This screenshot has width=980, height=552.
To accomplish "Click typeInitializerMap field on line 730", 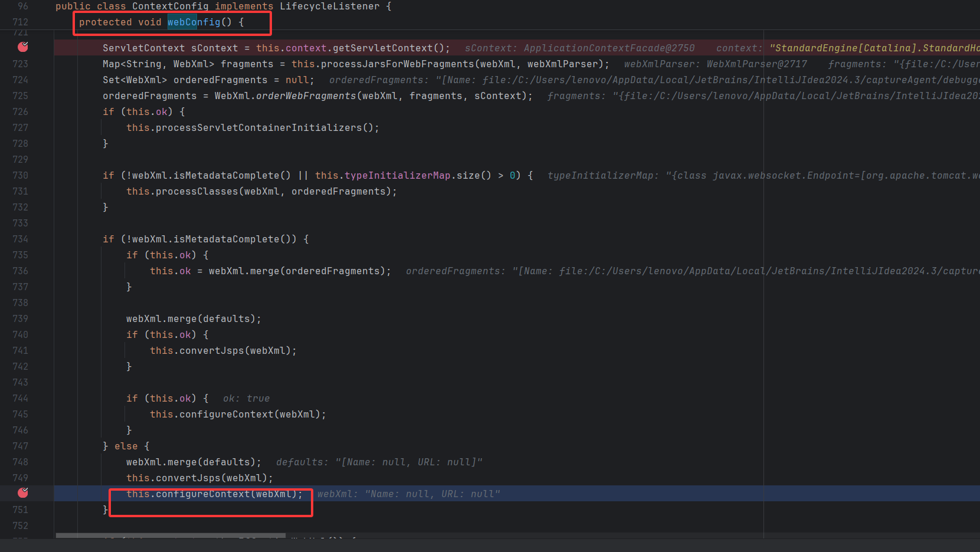I will pyautogui.click(x=397, y=175).
